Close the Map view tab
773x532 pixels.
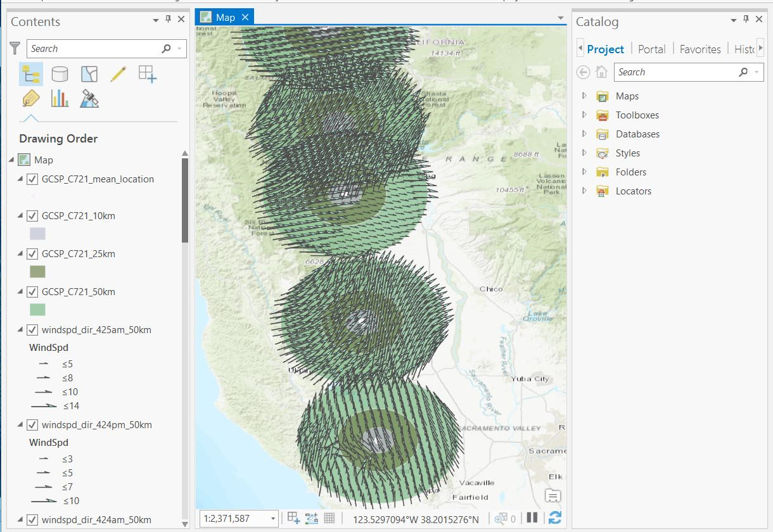(x=245, y=17)
